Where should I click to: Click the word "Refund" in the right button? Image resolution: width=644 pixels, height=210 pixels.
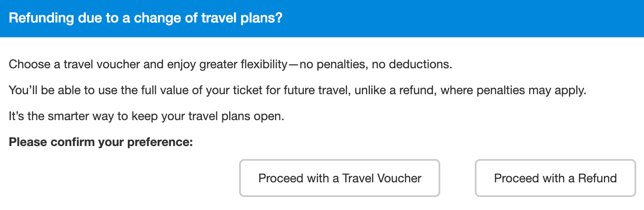pyautogui.click(x=597, y=178)
